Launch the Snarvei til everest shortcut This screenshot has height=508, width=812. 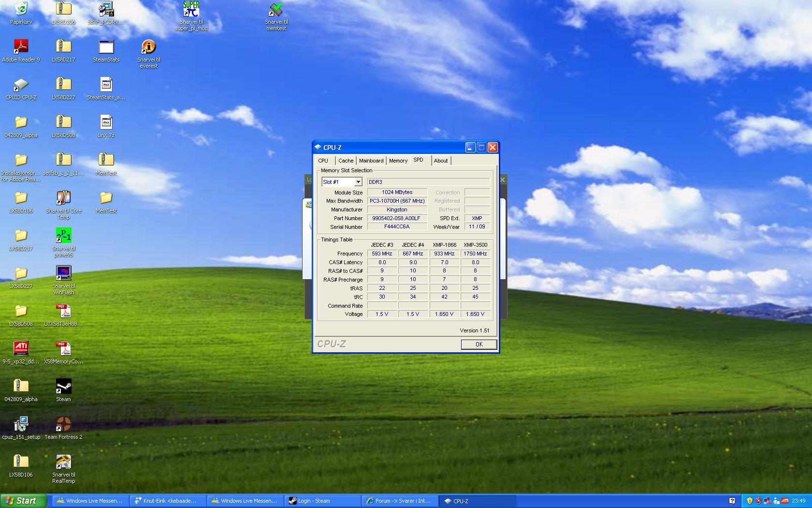148,53
